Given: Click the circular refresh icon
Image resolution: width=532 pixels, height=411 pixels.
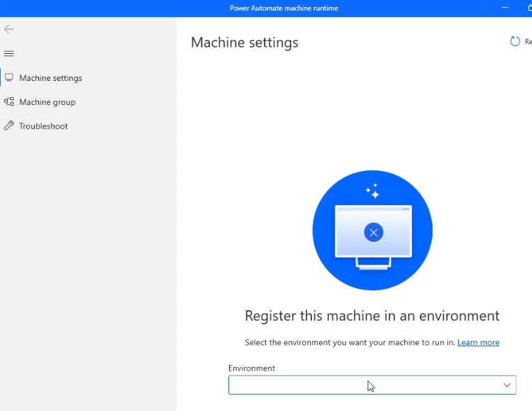Looking at the screenshot, I should (515, 41).
